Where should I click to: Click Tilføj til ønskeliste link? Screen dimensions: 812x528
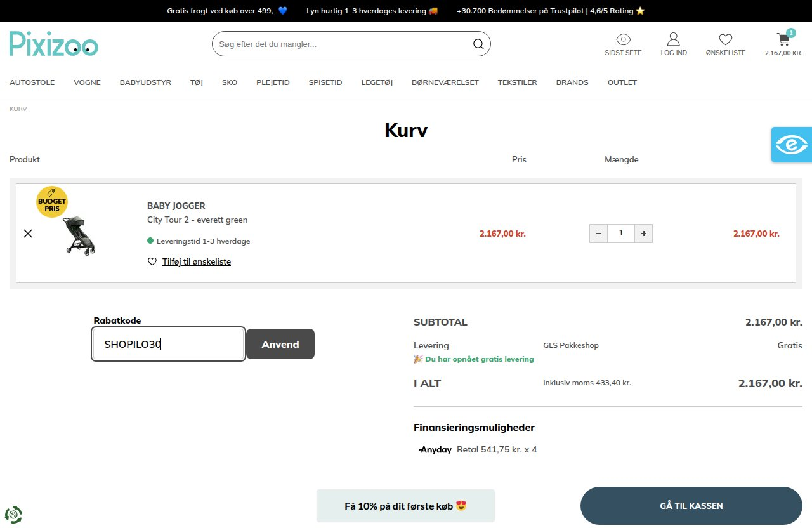[197, 261]
